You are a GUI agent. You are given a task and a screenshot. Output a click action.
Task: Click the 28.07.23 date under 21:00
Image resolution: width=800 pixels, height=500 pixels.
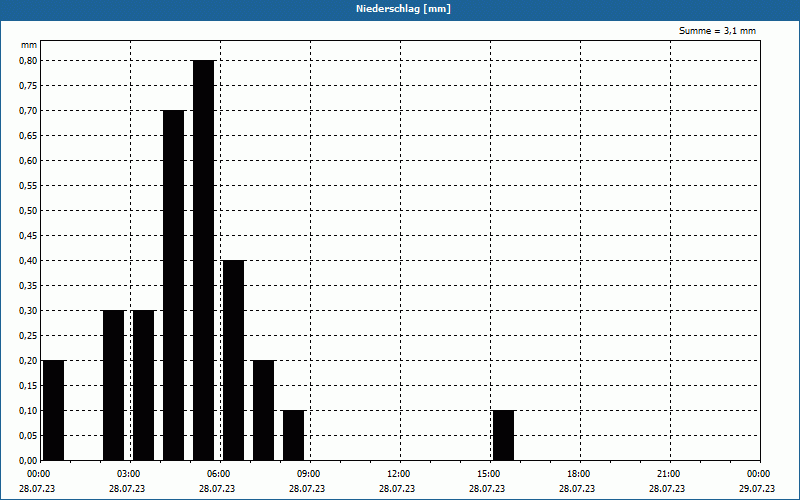point(667,489)
